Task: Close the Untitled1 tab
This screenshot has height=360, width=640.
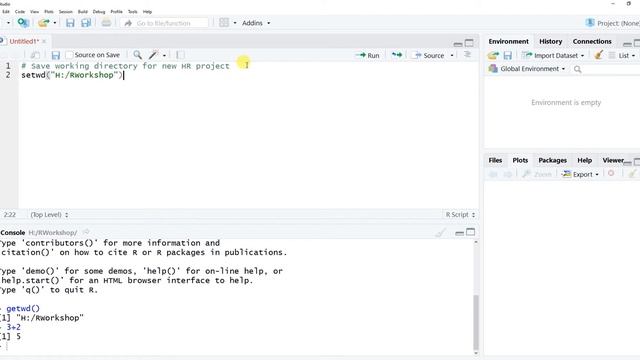Action: click(x=44, y=41)
